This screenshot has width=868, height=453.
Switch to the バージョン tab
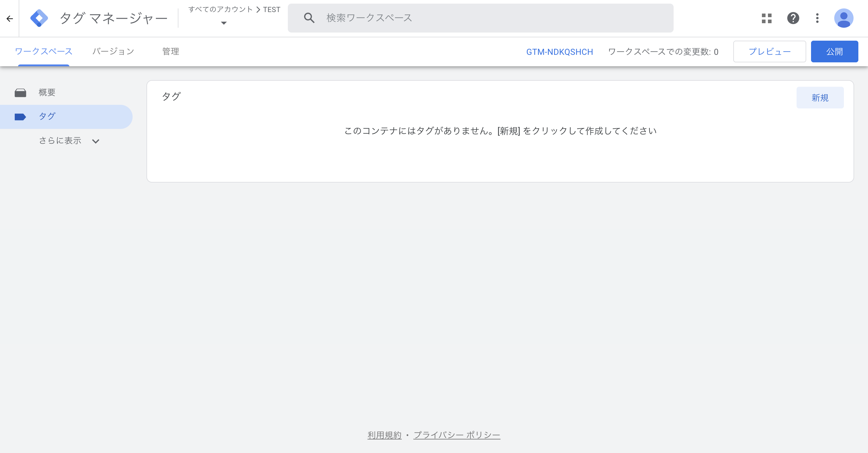click(113, 52)
